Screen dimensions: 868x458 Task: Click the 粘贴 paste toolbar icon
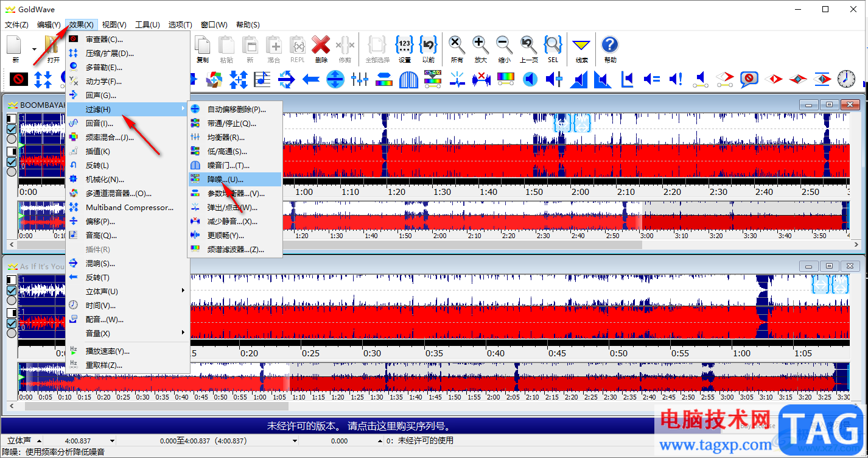coord(226,49)
